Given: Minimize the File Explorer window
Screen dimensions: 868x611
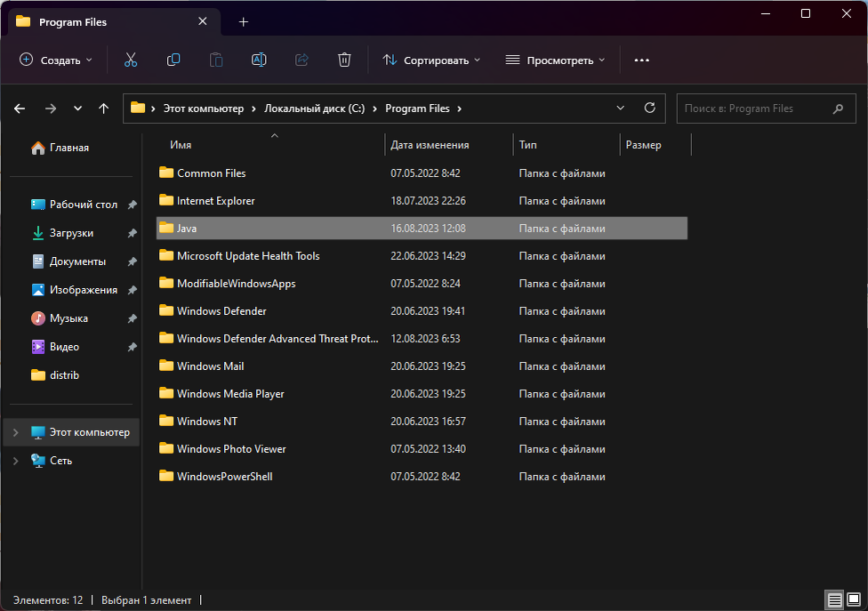Looking at the screenshot, I should coord(766,13).
